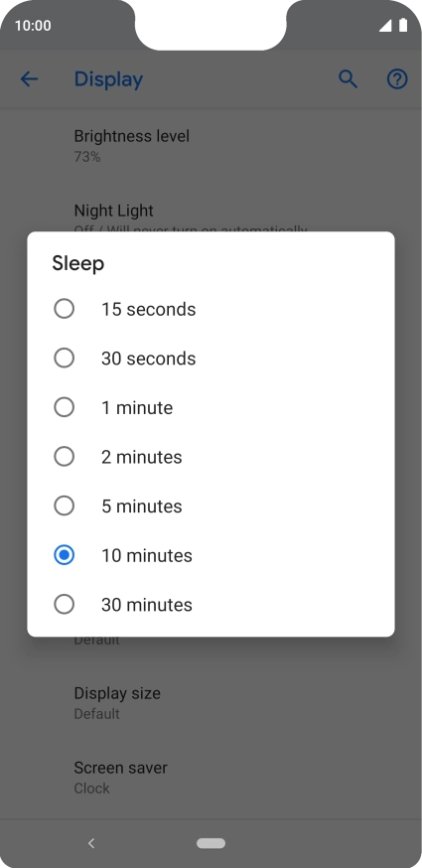Tap the home pill button
Viewport: 422px width, 868px height.
pyautogui.click(x=211, y=843)
